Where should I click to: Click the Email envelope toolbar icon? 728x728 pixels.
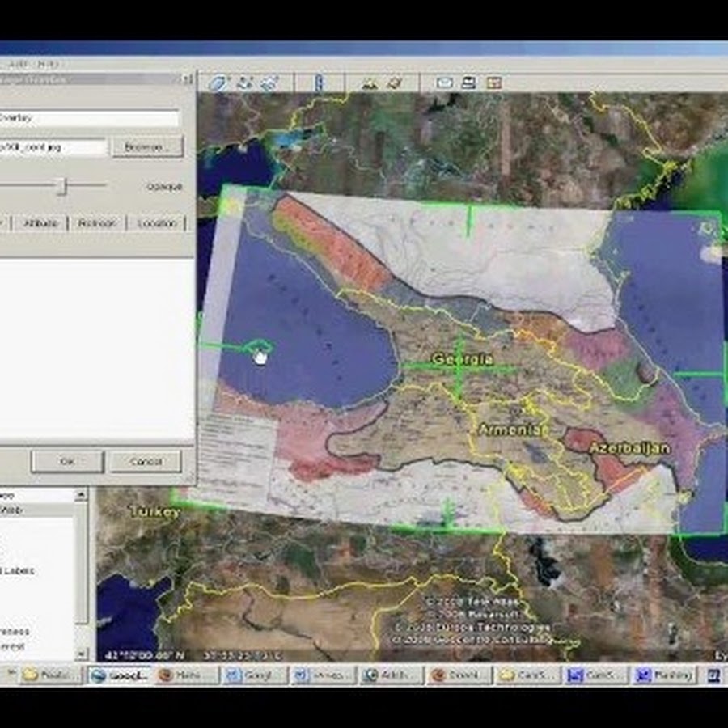444,83
